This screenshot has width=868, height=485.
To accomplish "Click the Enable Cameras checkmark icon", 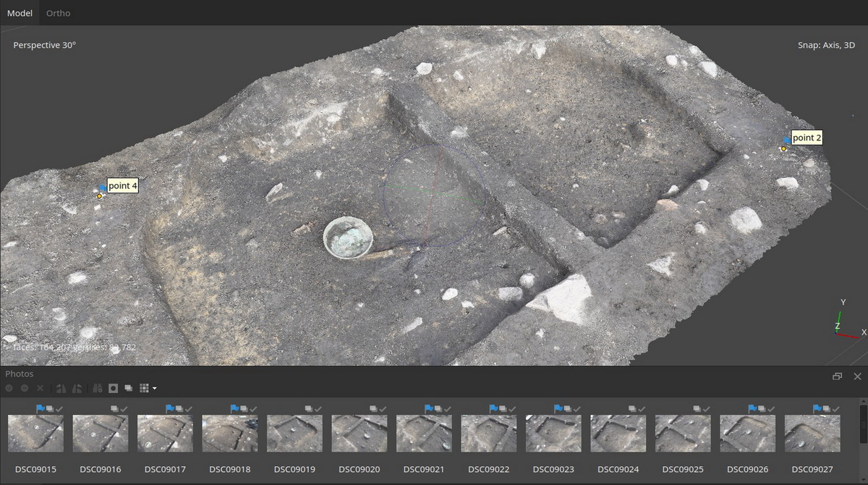I will pos(9,389).
